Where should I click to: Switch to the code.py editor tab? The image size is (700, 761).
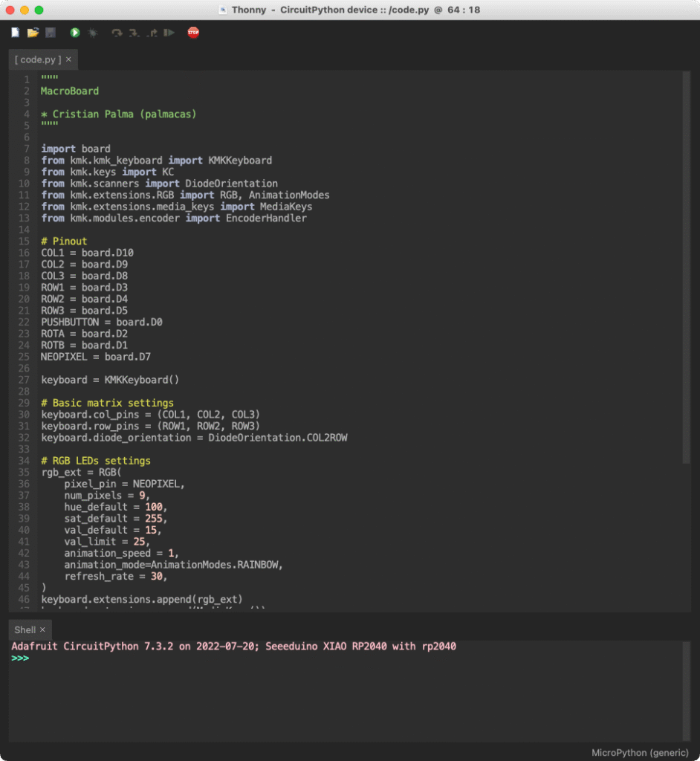pos(38,59)
